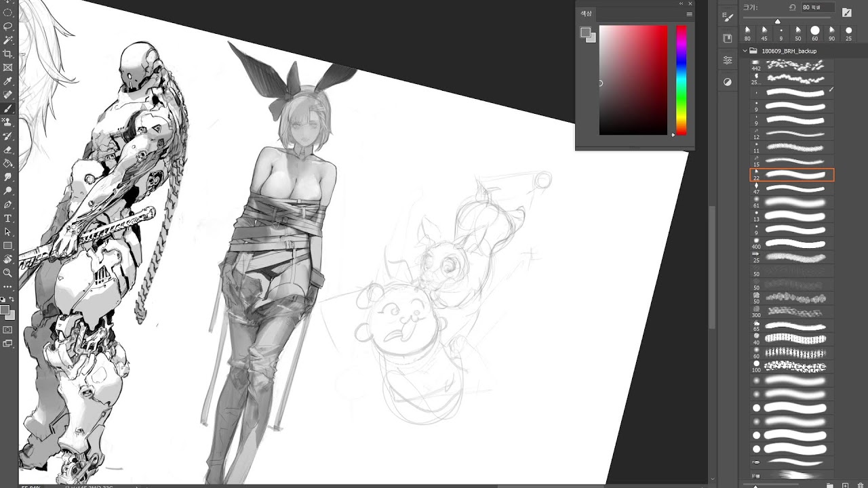Select the 180609_BRH_backup folder name
Image resolution: width=868 pixels, height=488 pixels.
pos(789,51)
